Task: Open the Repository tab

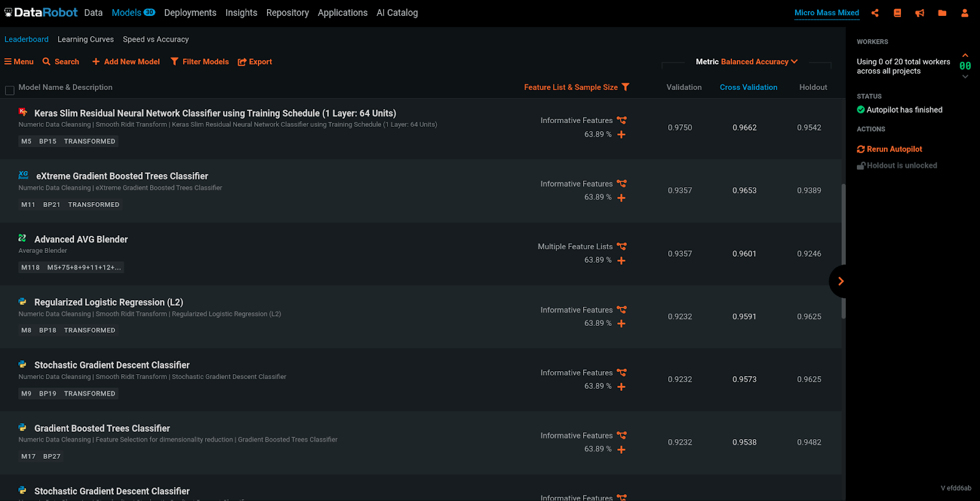Action: point(287,13)
